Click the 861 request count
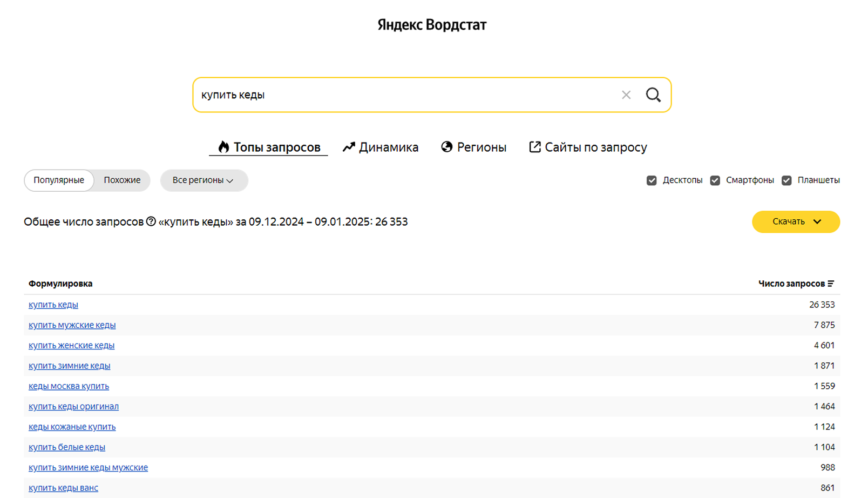The width and height of the screenshot is (868, 498). coord(828,488)
